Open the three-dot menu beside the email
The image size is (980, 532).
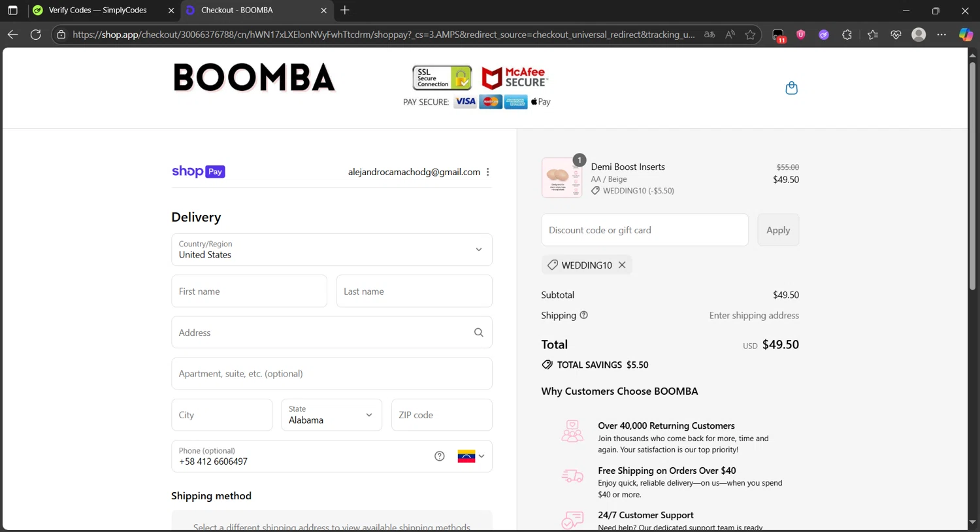pyautogui.click(x=488, y=172)
